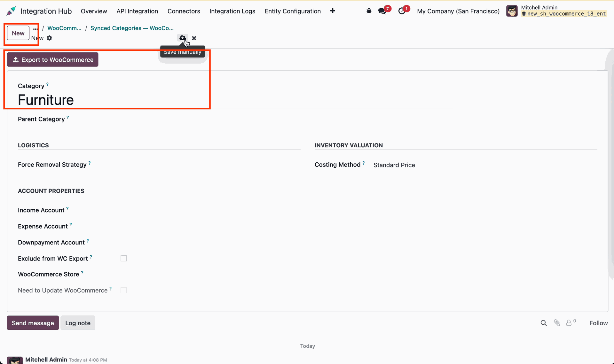The height and width of the screenshot is (364, 614).
Task: Click help mark next to Income Account
Action: pyautogui.click(x=67, y=209)
